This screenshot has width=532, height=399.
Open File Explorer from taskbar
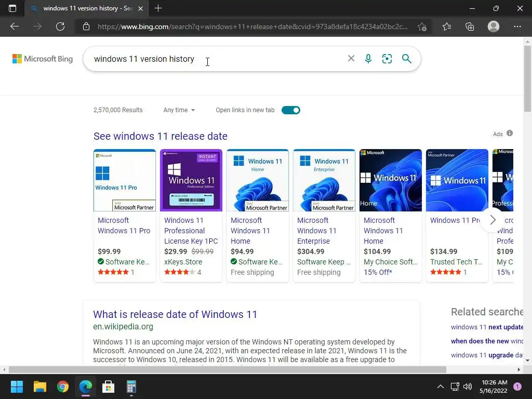[x=39, y=387]
